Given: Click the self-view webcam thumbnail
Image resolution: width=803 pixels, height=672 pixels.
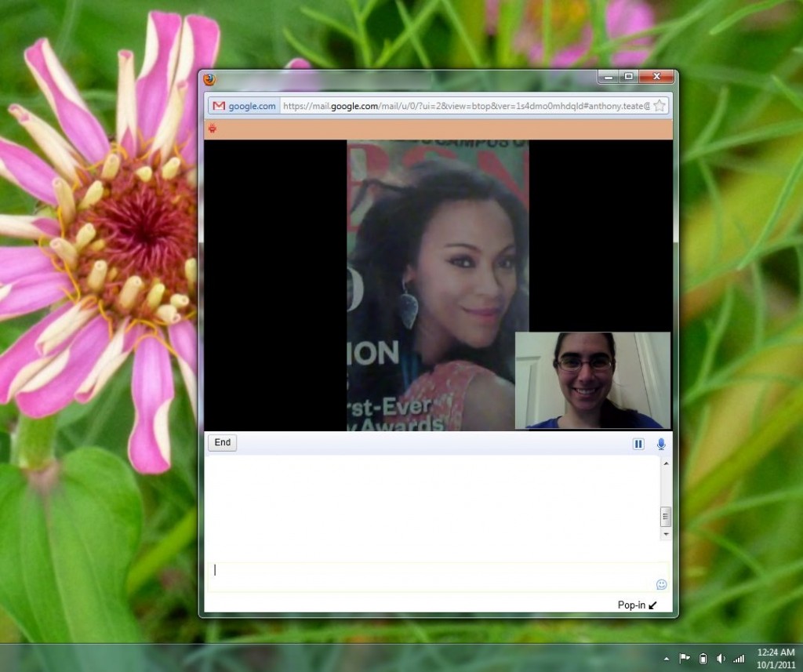Looking at the screenshot, I should click(592, 380).
